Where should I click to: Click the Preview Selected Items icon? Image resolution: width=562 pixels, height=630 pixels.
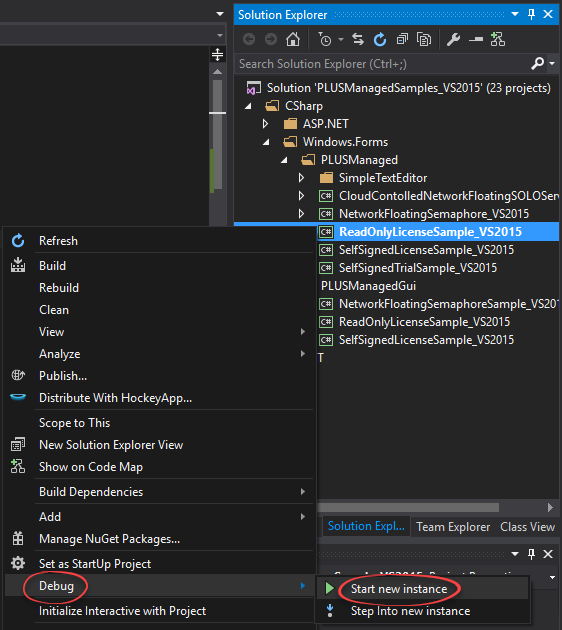tap(476, 39)
